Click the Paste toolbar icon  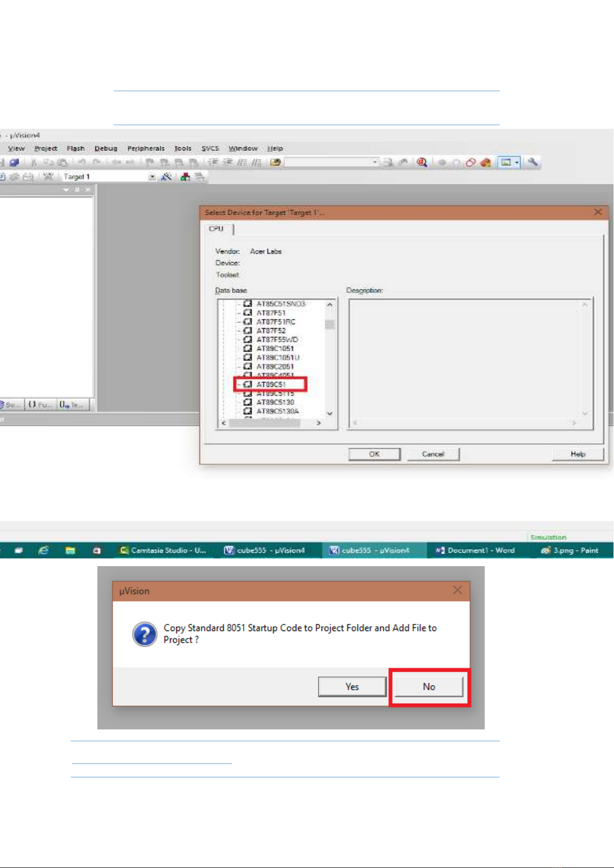point(62,163)
